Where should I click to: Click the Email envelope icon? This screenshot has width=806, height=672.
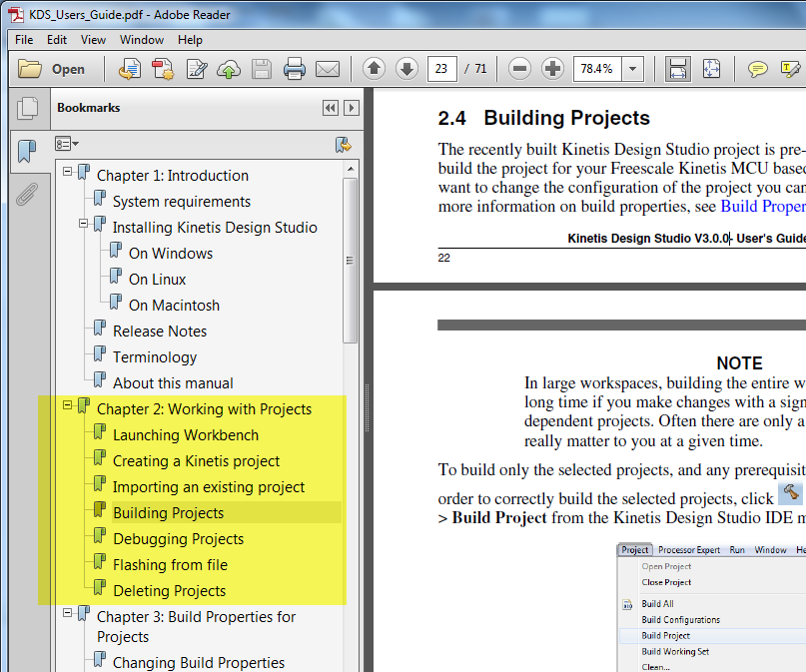[x=328, y=69]
